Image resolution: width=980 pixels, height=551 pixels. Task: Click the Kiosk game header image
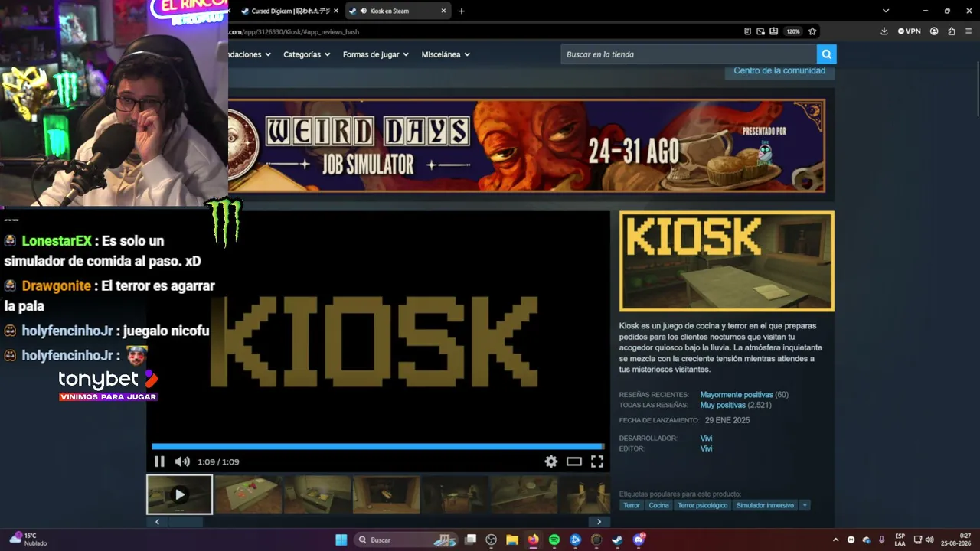click(727, 261)
